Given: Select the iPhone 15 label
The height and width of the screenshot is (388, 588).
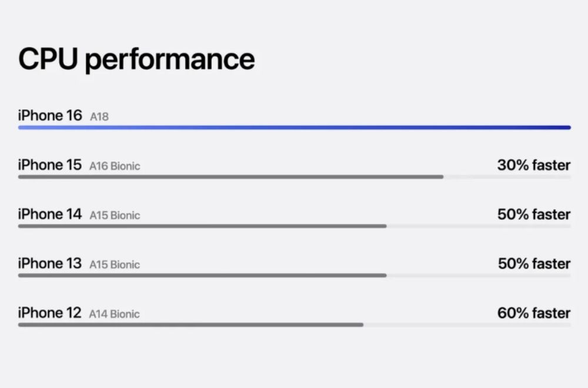Looking at the screenshot, I should (x=50, y=165).
